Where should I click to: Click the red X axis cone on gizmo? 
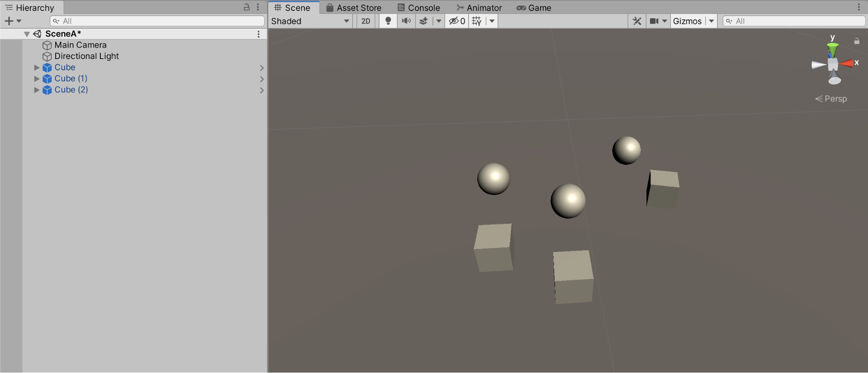pyautogui.click(x=846, y=63)
